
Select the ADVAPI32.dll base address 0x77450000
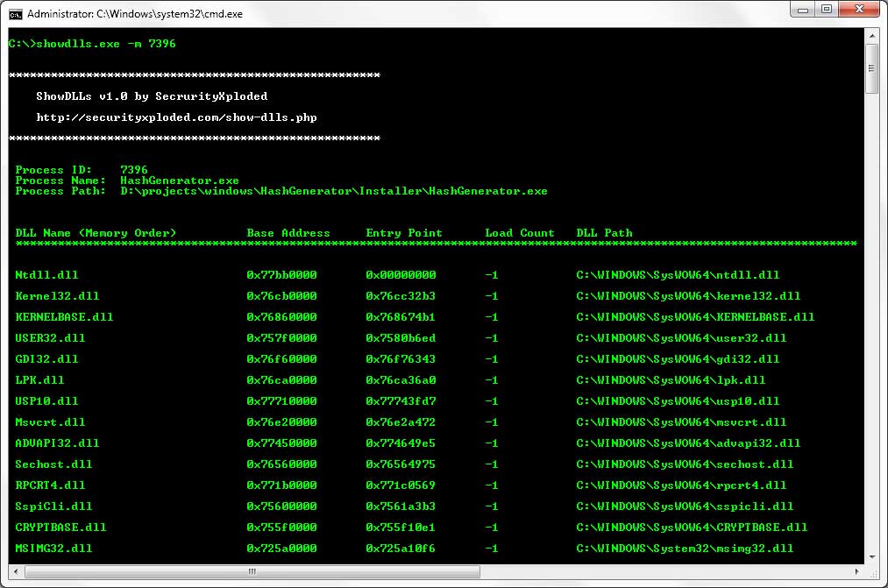tap(281, 443)
